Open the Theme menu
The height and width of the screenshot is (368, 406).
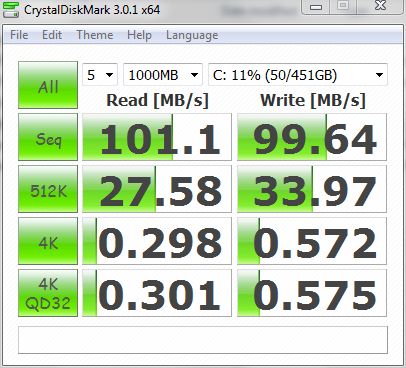(95, 35)
